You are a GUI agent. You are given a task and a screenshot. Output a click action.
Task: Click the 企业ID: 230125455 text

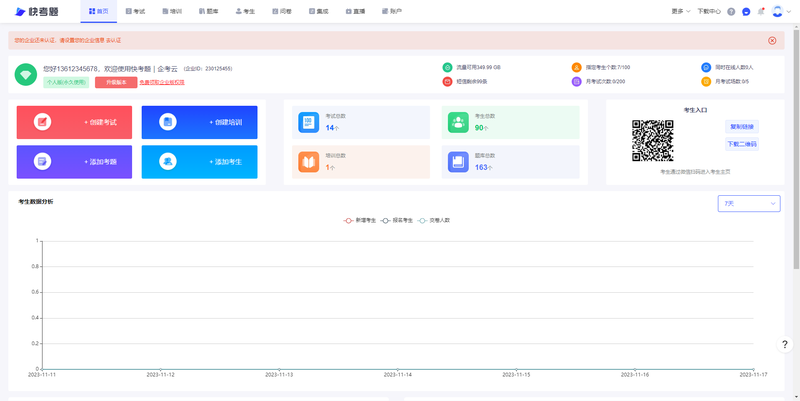(208, 68)
